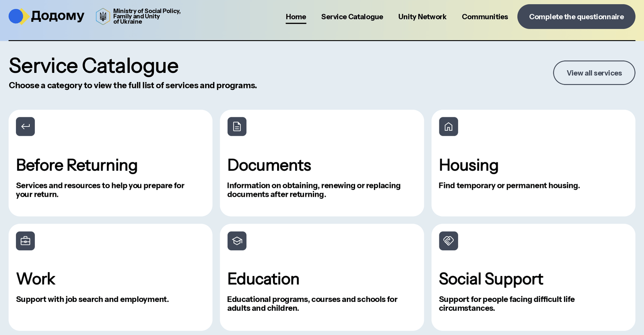
Task: Click 'Support with job search and employment.' text
Action: click(x=92, y=299)
